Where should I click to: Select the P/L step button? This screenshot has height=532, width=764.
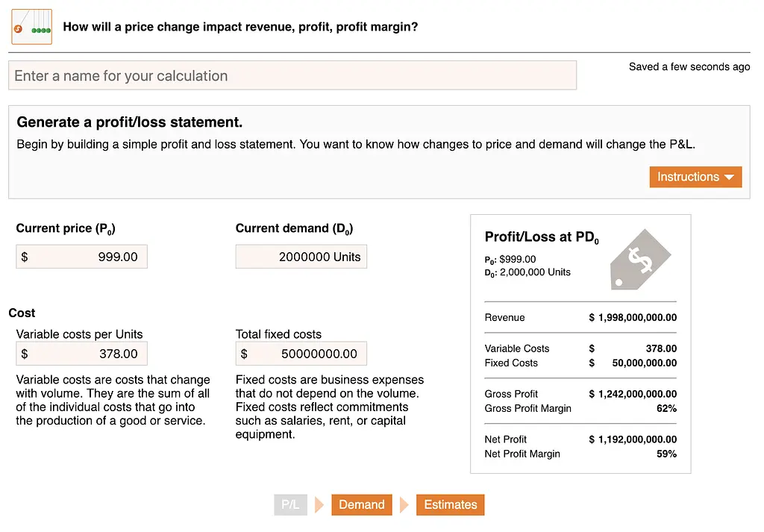coord(290,504)
